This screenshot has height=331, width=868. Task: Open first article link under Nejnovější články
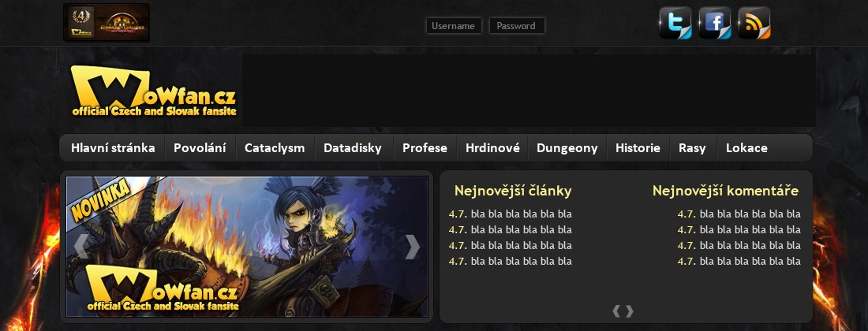[x=511, y=214]
